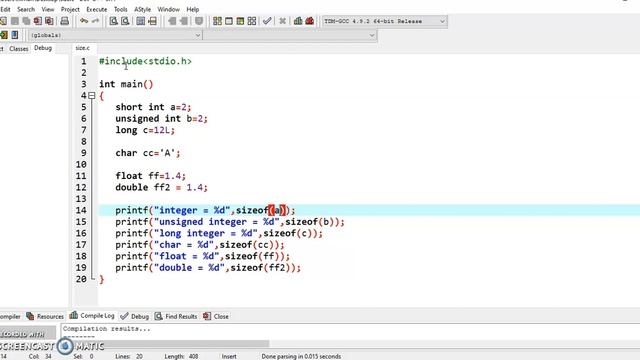Run the program with the Run icon
This screenshot has width=640, height=360.
point(229,21)
